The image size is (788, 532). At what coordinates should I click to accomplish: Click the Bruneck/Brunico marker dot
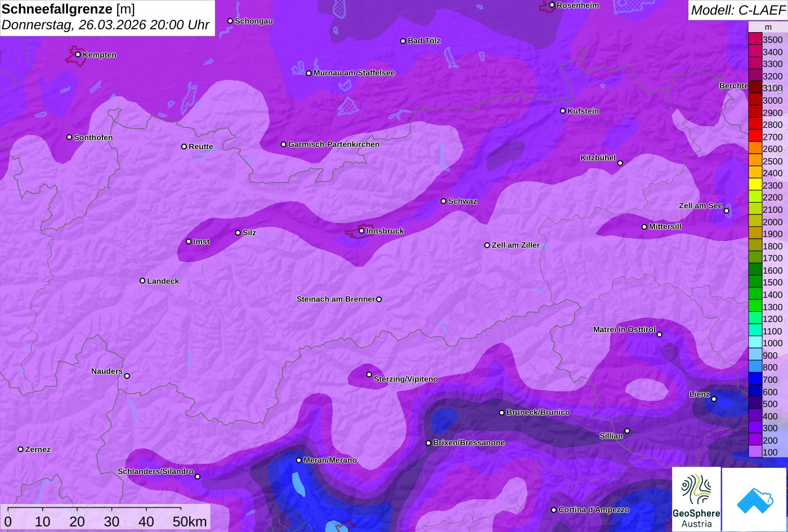[x=502, y=413]
